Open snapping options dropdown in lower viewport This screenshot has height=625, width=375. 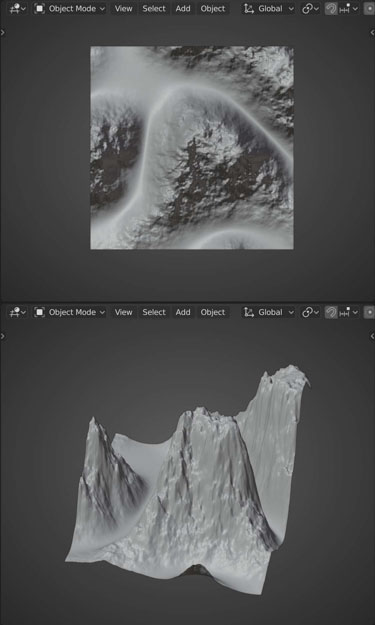click(x=349, y=312)
